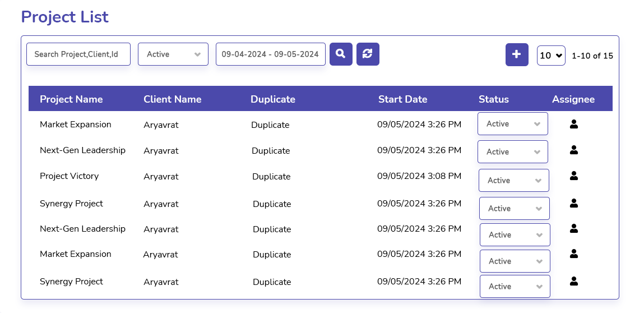Click the date range field 09-04-2024 - 09-05-2024
This screenshot has height=313, width=644.
[x=271, y=54]
